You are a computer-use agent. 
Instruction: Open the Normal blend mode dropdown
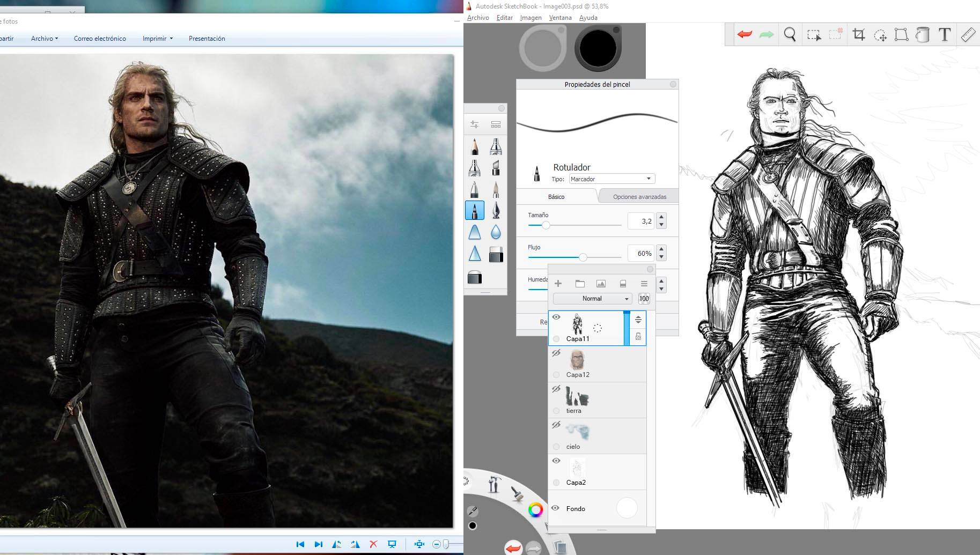[592, 299]
